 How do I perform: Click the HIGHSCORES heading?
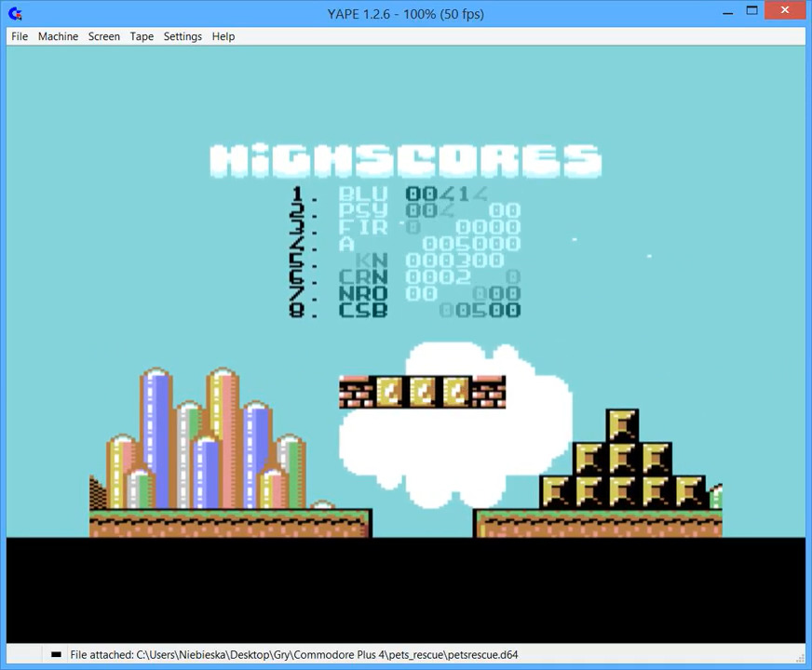tap(405, 161)
